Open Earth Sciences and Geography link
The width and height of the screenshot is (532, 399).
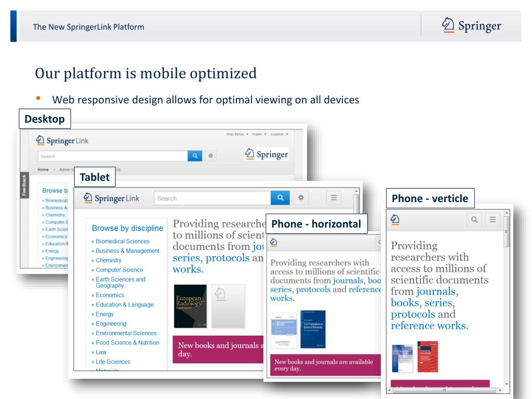click(121, 282)
